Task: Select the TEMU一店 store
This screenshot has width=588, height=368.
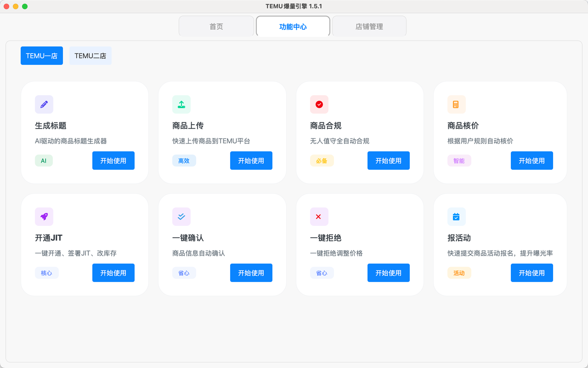Action: pos(41,55)
